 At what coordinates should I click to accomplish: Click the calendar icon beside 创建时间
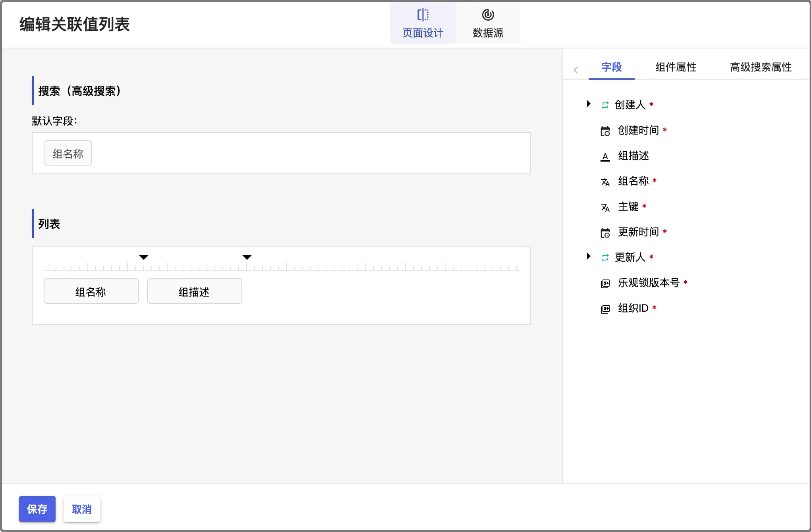point(605,131)
